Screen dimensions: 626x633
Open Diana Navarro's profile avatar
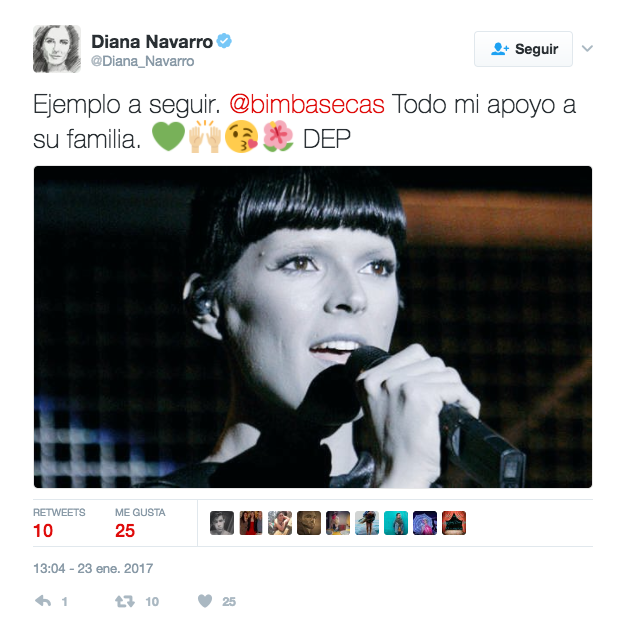(x=57, y=49)
